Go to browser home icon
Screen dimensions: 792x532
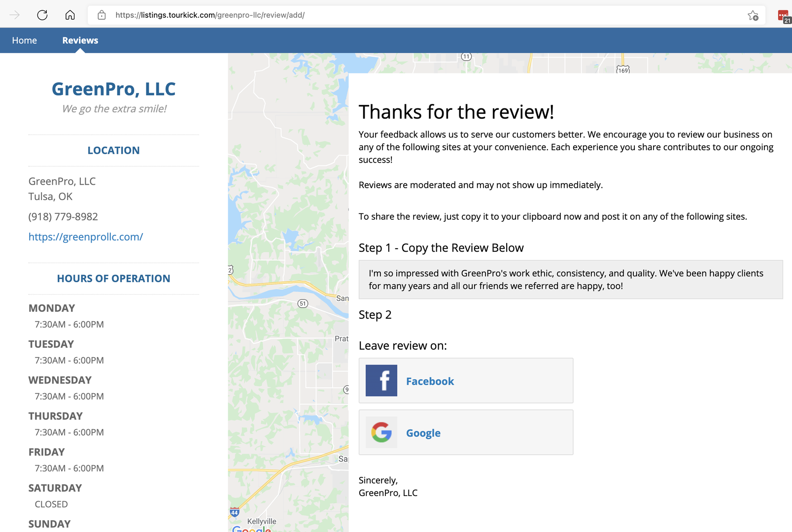(70, 15)
